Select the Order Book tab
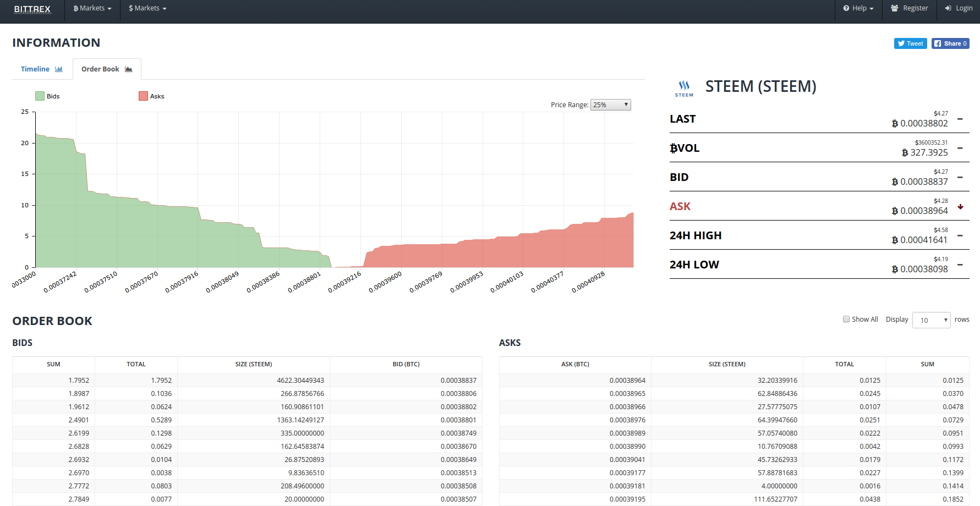Viewport: 980px width, 506px height. (107, 69)
